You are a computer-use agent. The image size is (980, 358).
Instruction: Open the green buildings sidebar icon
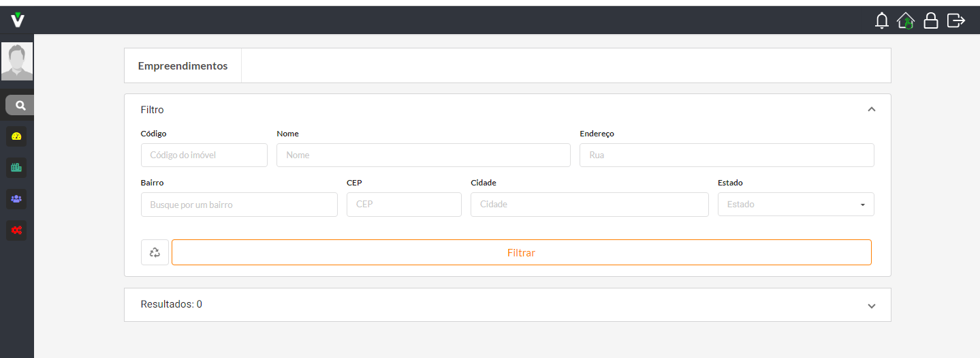point(16,167)
